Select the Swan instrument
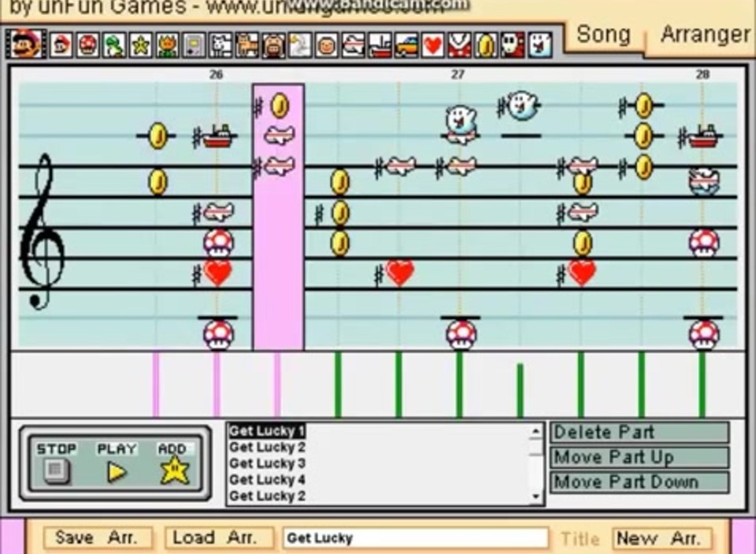 pyautogui.click(x=300, y=46)
